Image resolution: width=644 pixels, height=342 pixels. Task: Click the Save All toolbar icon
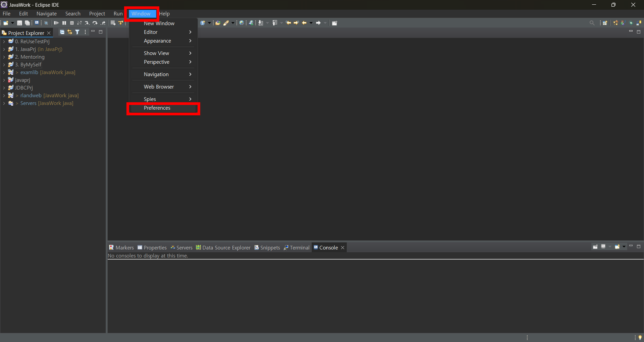27,23
